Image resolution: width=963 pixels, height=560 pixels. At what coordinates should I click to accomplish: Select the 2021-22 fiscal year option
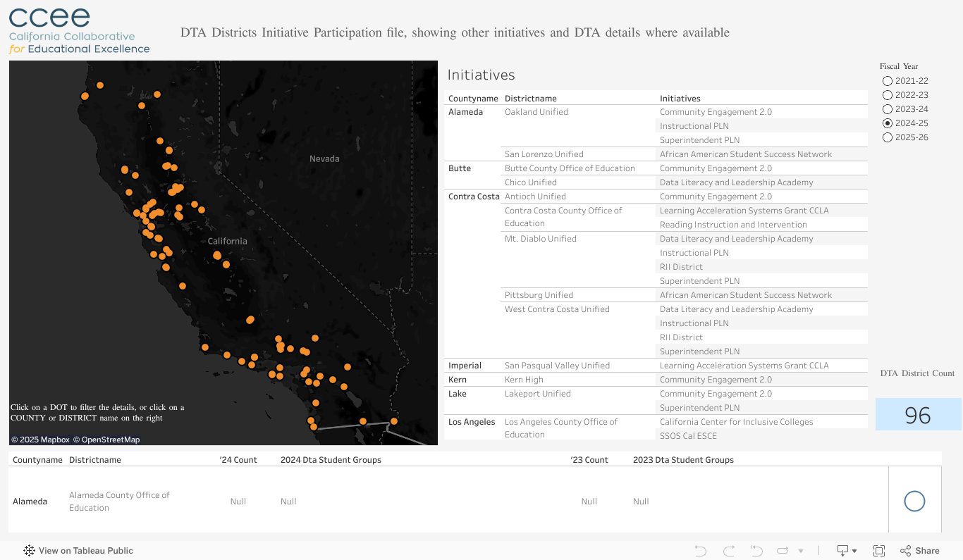click(888, 81)
